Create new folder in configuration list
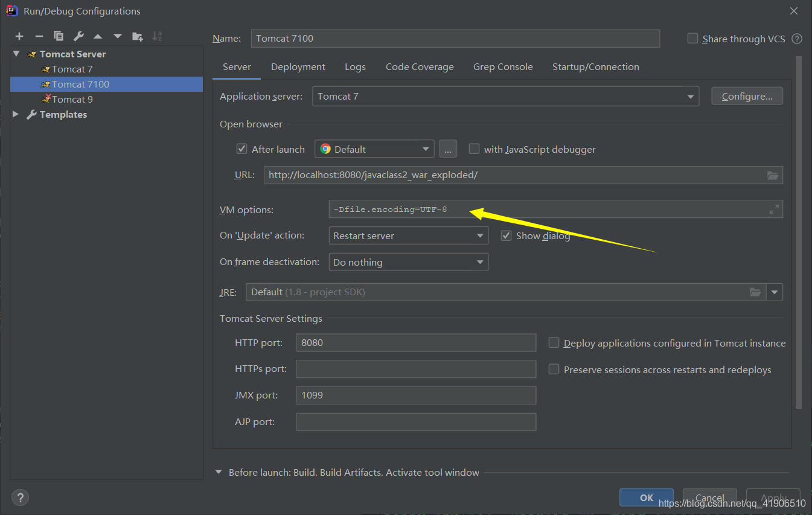The image size is (812, 515). (138, 37)
